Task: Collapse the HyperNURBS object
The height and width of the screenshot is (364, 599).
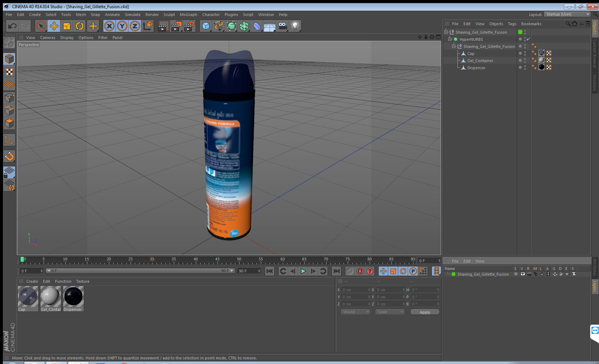Action: (x=450, y=39)
